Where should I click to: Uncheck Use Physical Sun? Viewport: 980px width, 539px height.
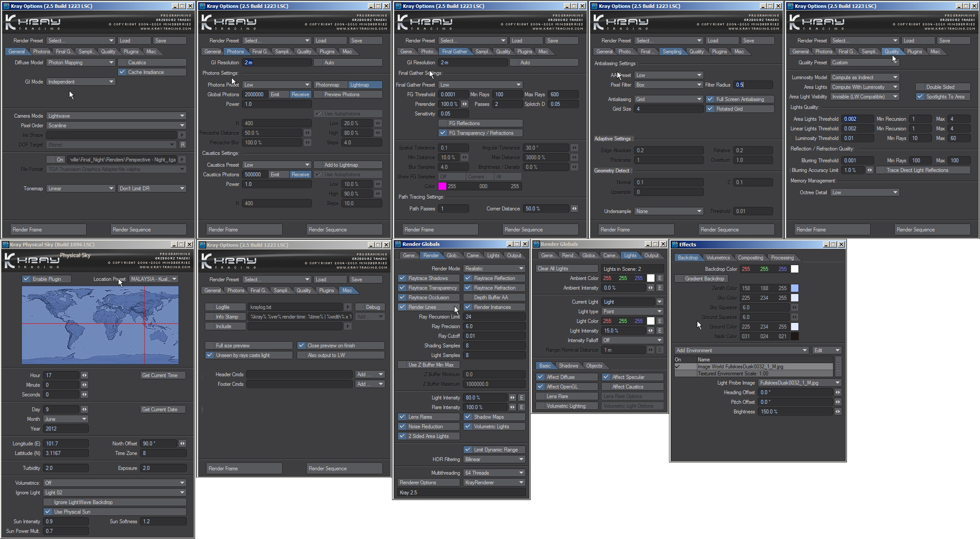pos(48,512)
